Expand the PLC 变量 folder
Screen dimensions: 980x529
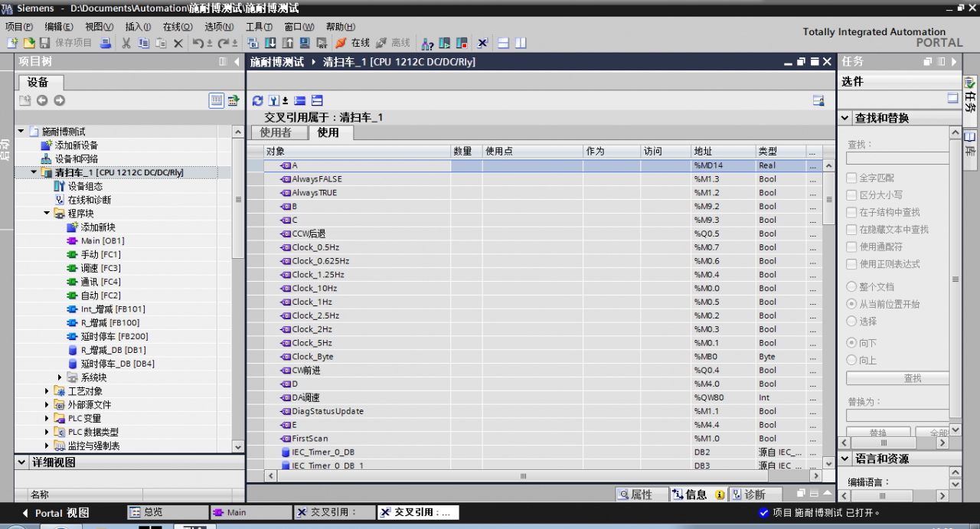47,419
